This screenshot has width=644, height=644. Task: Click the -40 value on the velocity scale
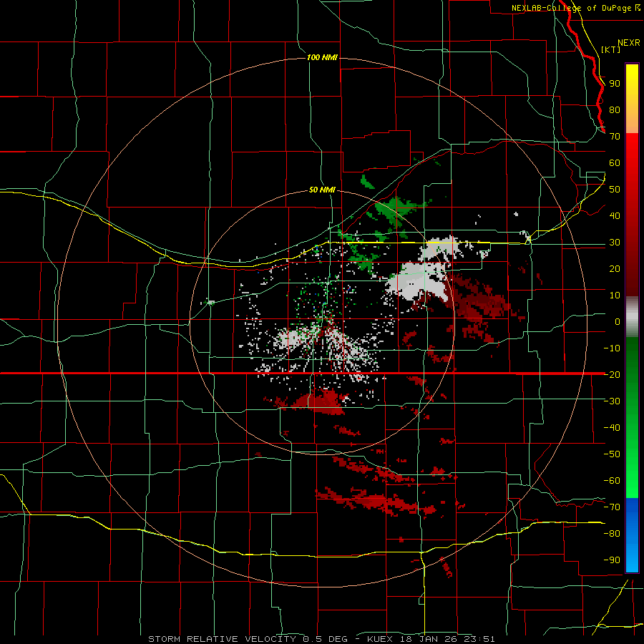click(612, 428)
